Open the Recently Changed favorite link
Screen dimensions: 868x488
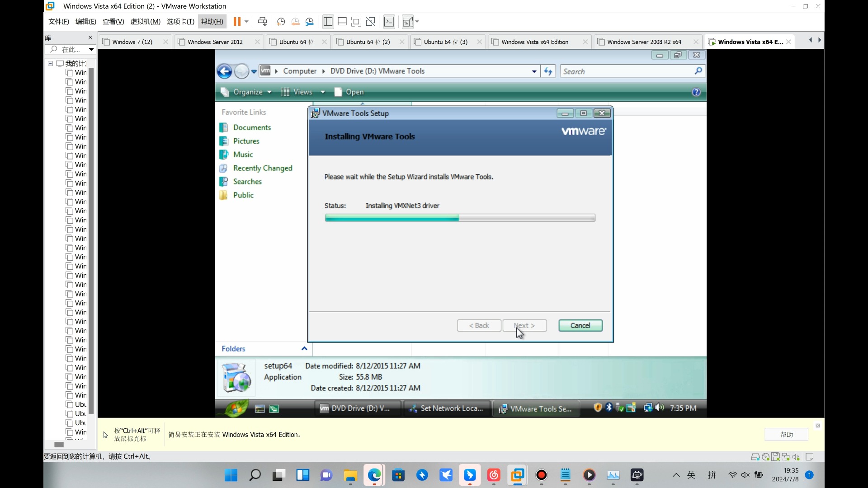coord(262,168)
